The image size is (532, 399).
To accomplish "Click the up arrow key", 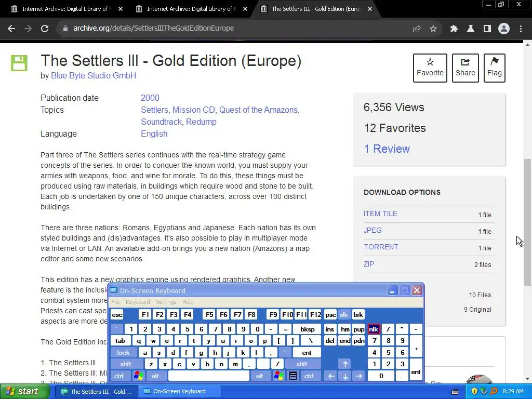I will 345,364.
